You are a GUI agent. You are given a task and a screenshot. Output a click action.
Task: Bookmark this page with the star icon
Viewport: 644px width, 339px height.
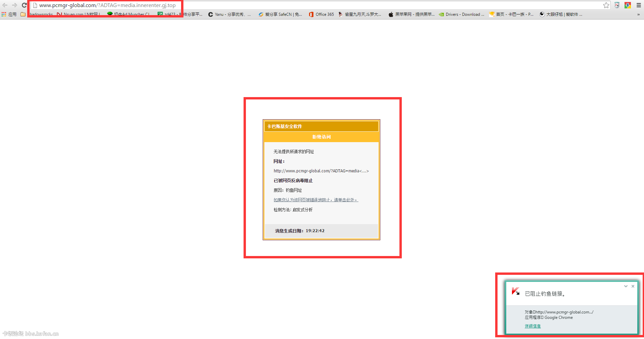[x=606, y=5]
